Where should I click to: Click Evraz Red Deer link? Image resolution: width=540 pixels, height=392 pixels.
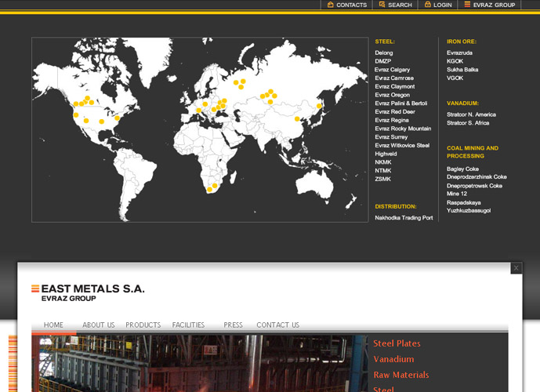[395, 111]
